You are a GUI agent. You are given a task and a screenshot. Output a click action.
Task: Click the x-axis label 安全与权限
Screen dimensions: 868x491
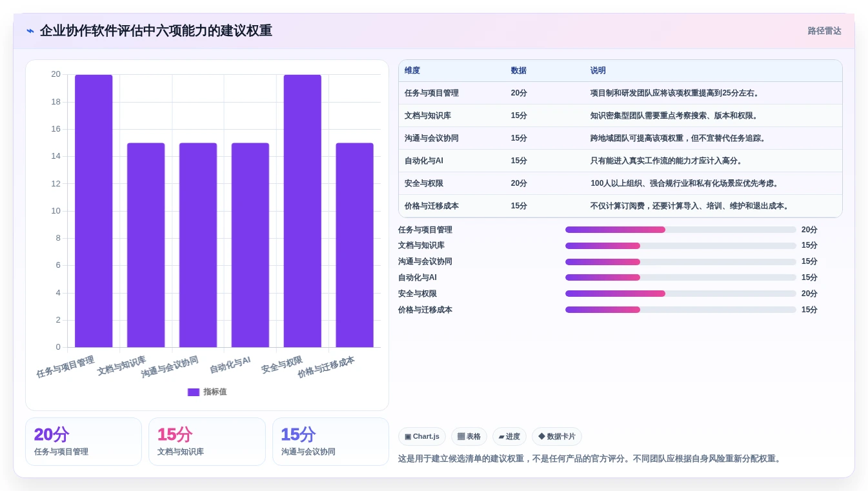tap(282, 365)
